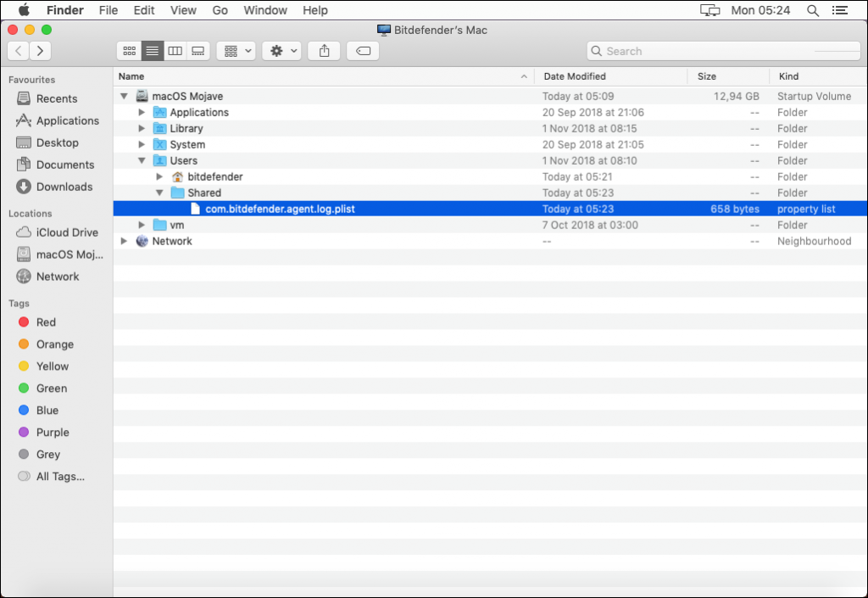The image size is (868, 598).
Task: Select the Shared folder row
Action: point(491,193)
